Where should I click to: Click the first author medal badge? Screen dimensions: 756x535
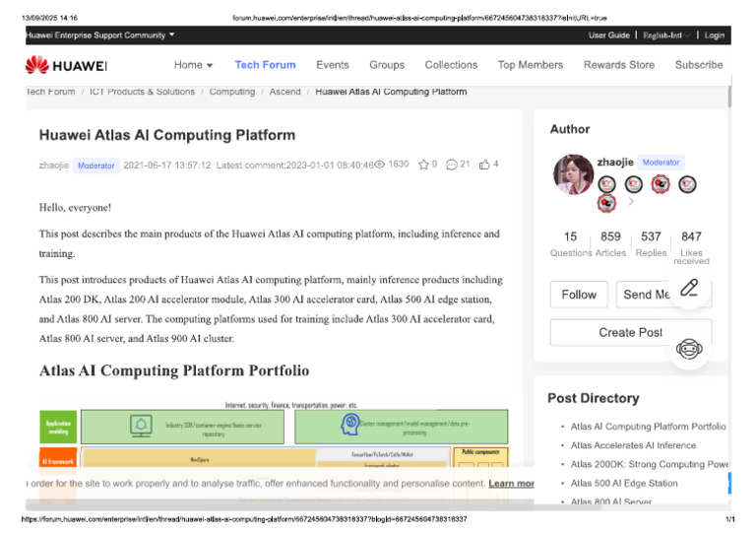click(x=606, y=184)
